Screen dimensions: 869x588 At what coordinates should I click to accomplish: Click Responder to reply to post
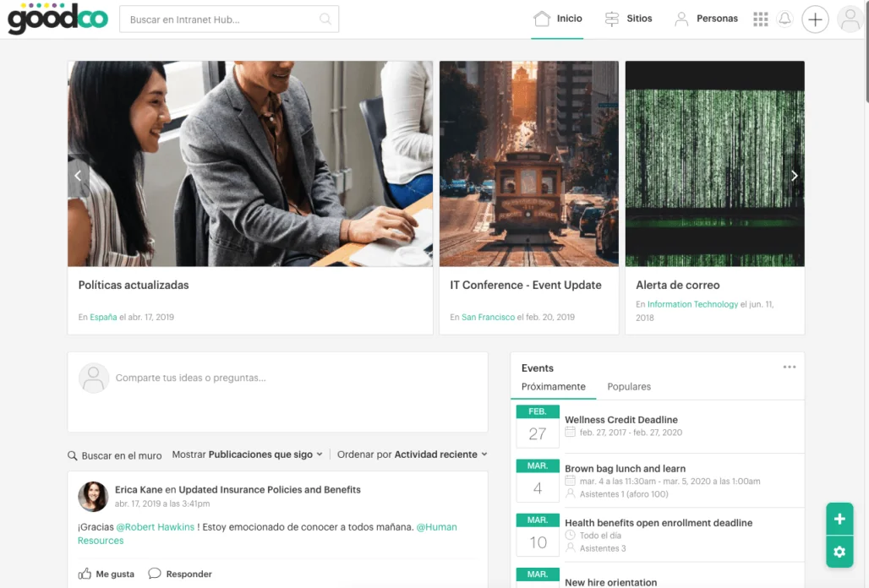pos(180,574)
